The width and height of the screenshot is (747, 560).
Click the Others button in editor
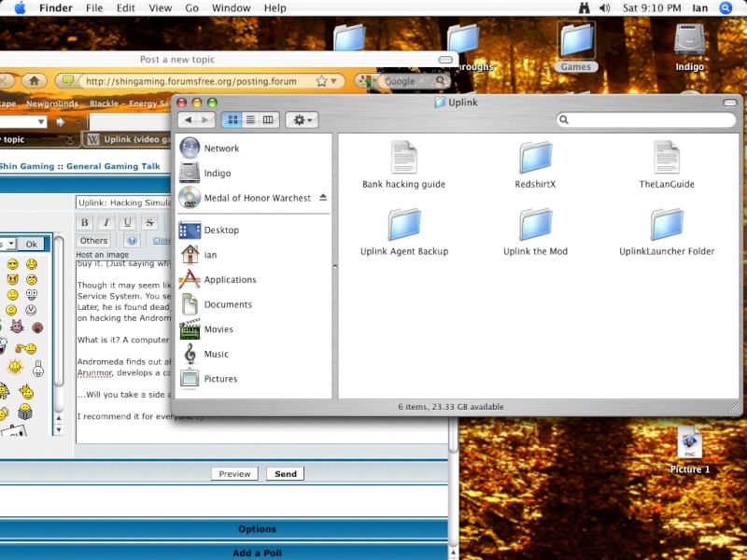93,241
